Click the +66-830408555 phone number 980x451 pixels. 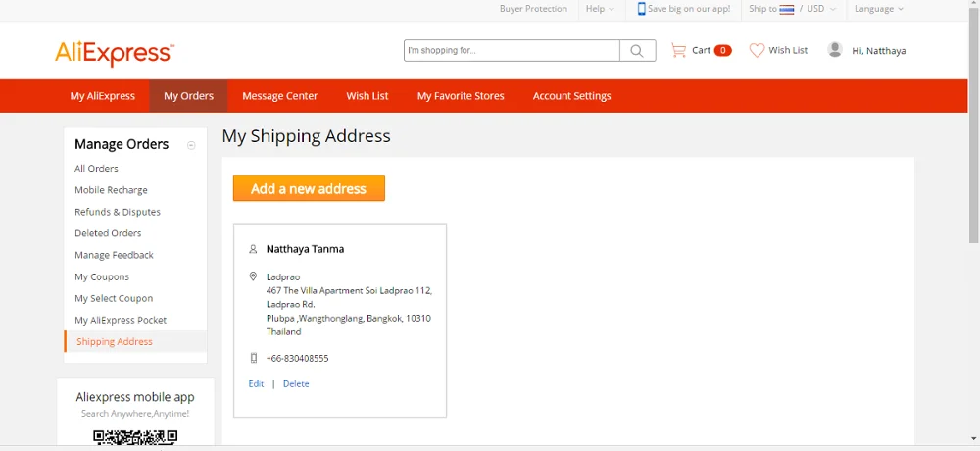tap(298, 359)
